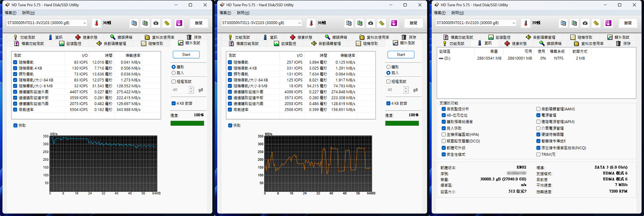Enable 短程測試 checkbox in middle window

point(388,82)
